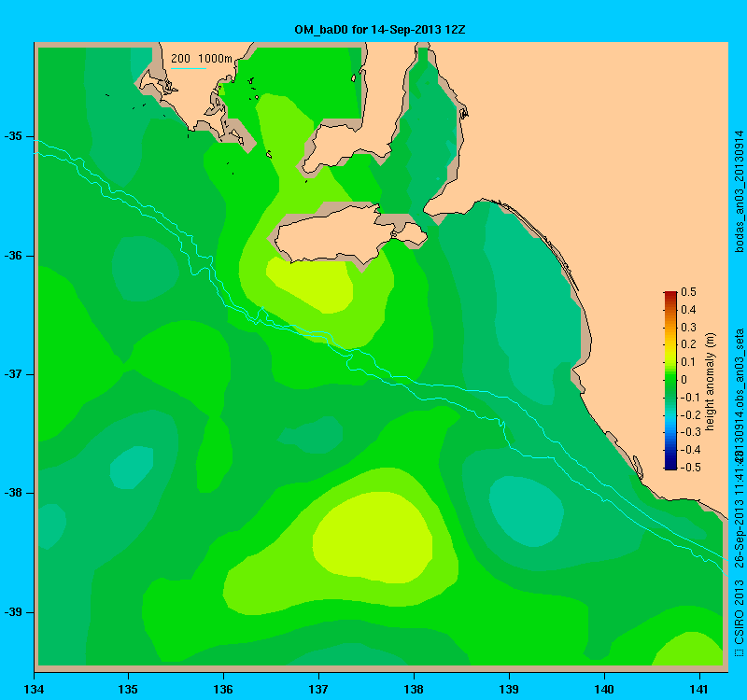Click the '0.2' color bar label
Viewport: 747px width, 700px height.
point(688,344)
